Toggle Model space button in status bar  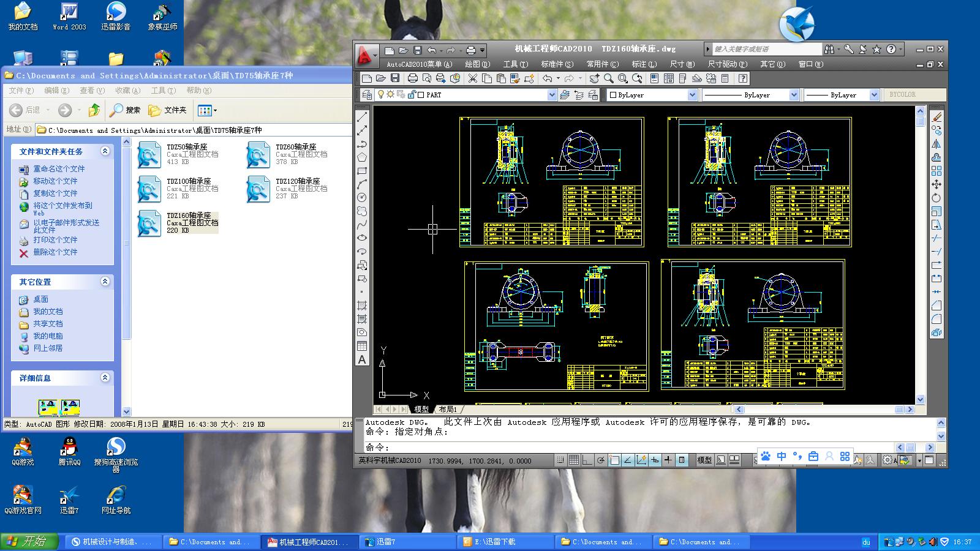[x=704, y=460]
